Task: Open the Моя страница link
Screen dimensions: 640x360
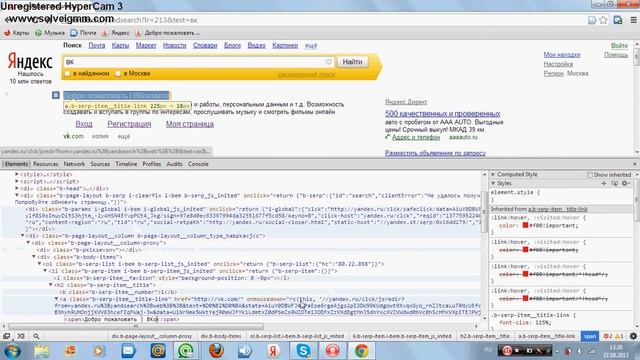Action: tap(189, 124)
